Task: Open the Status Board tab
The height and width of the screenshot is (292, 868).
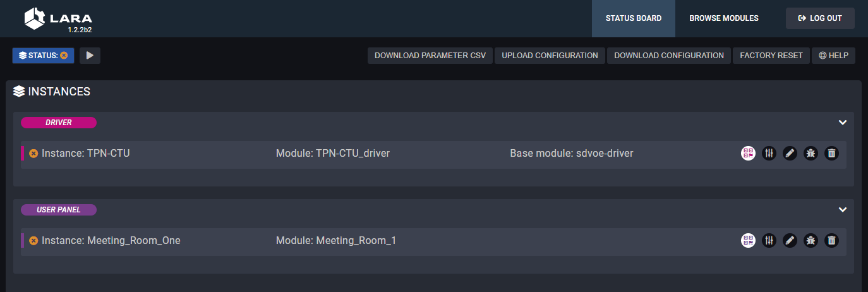Action: [633, 18]
